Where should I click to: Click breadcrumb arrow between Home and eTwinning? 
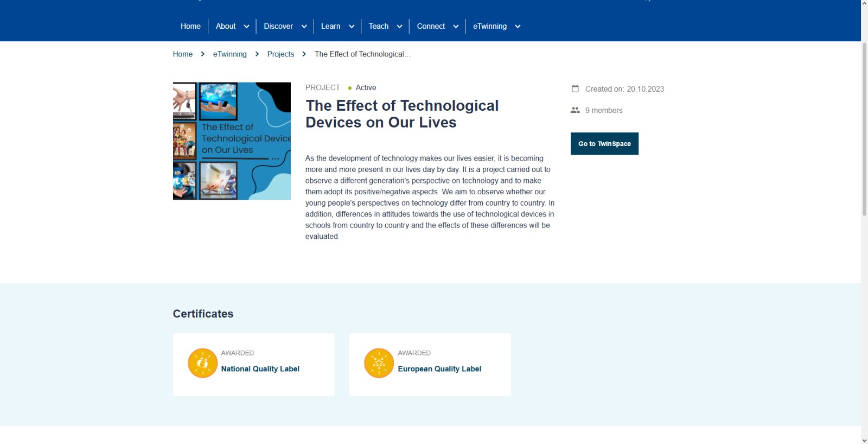203,54
